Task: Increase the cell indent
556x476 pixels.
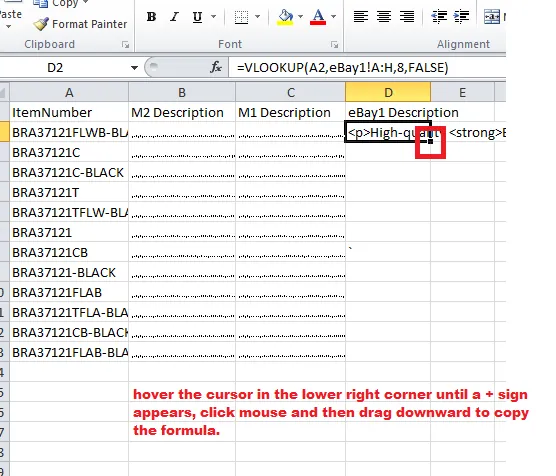Action: pos(461,16)
